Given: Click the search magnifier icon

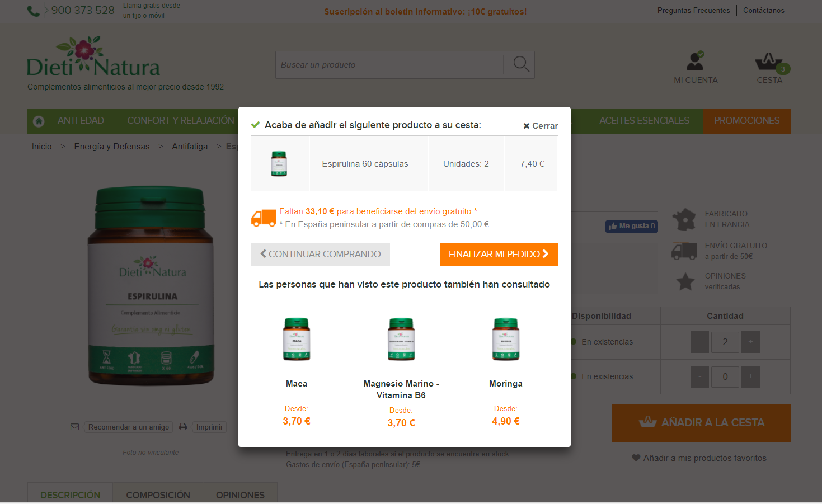Looking at the screenshot, I should 521,64.
